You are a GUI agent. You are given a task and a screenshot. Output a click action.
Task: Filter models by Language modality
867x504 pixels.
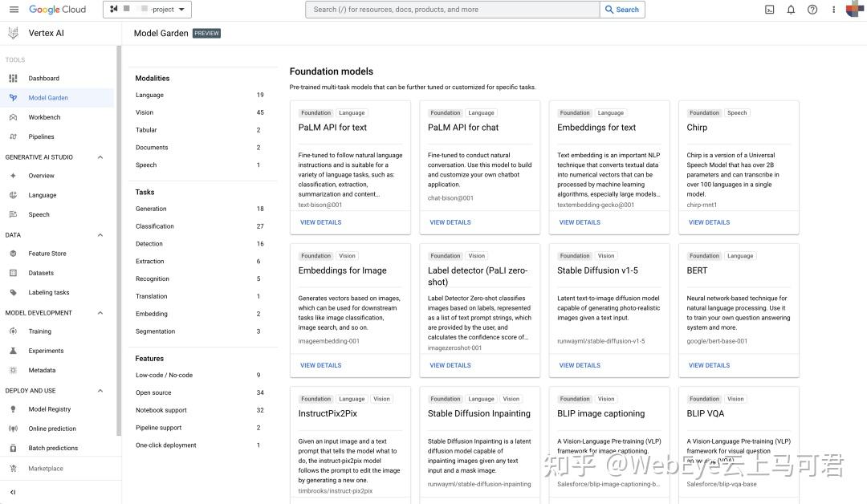coord(149,95)
